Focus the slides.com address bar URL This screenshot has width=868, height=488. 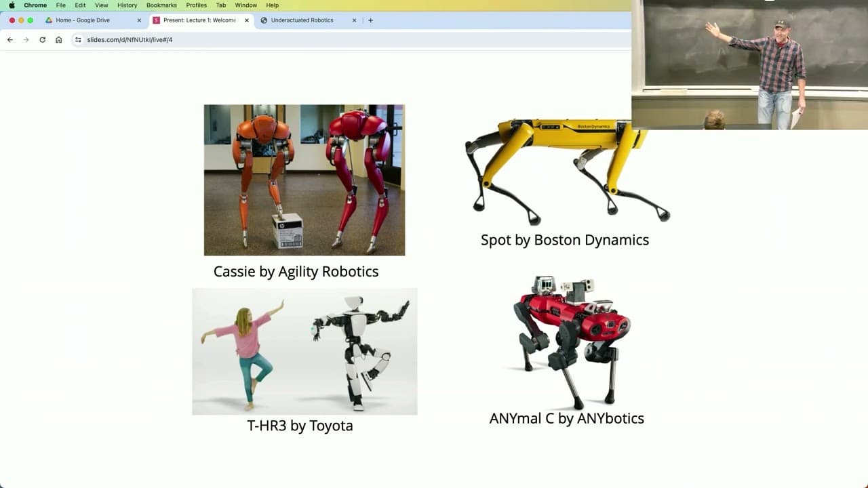(130, 40)
